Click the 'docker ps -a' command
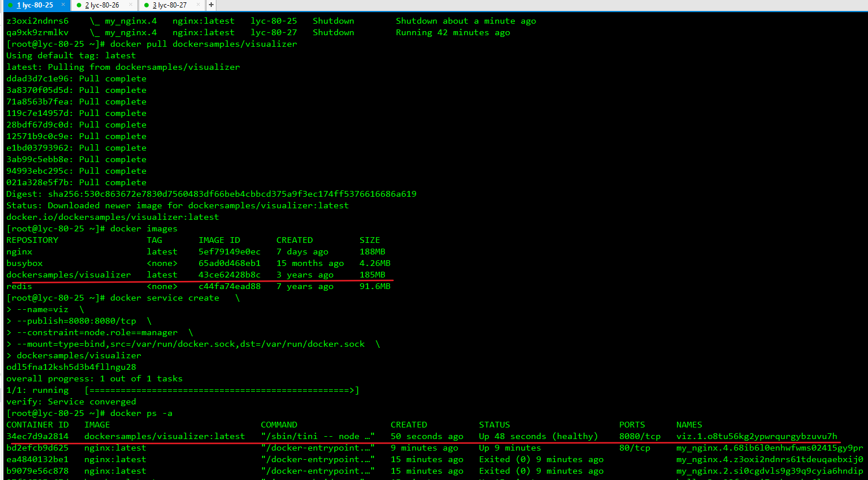This screenshot has height=480, width=868. [x=141, y=413]
